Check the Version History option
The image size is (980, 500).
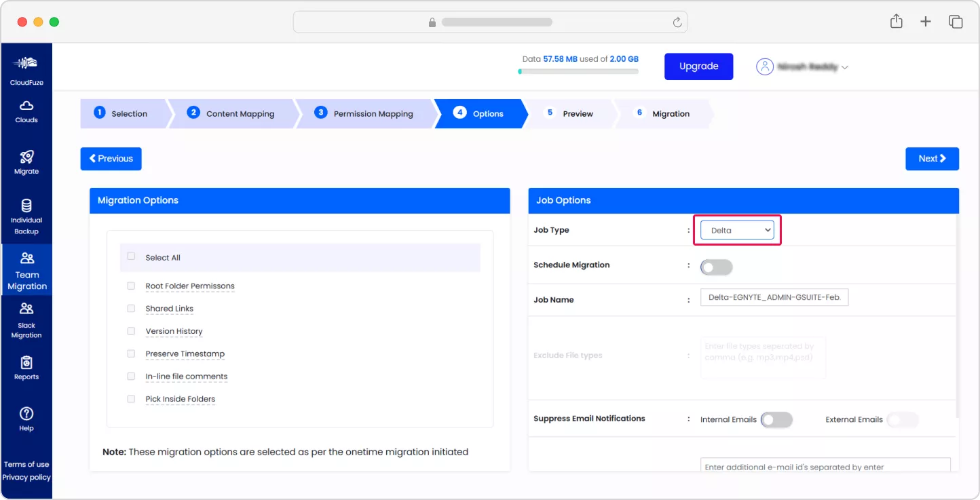(131, 331)
